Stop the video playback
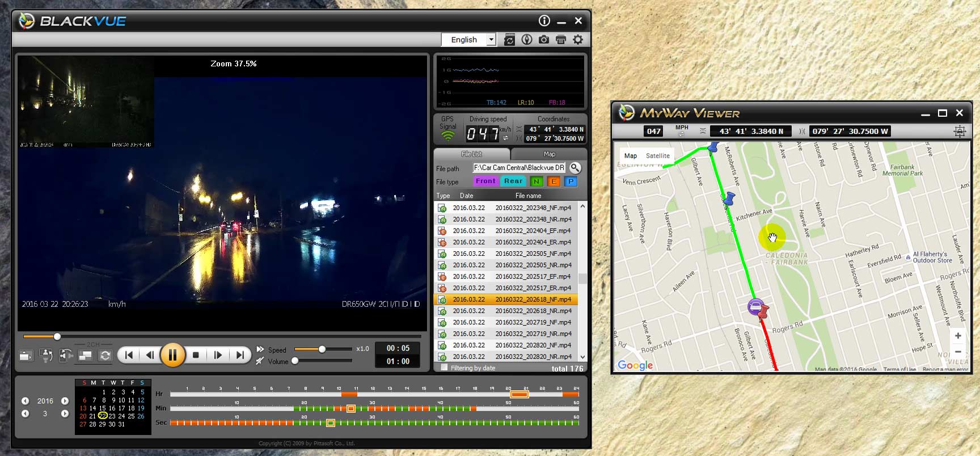 click(x=196, y=355)
